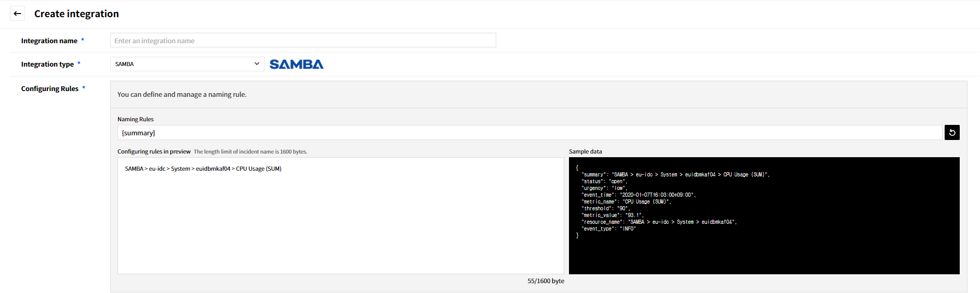Click the "summary" line in sample data
This screenshot has height=293, width=980.
675,175
